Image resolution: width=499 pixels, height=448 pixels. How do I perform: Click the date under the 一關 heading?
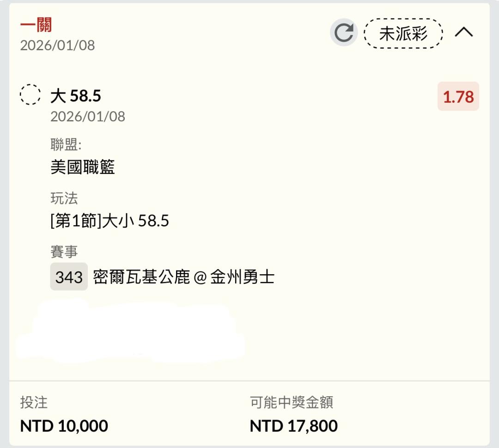pos(57,45)
